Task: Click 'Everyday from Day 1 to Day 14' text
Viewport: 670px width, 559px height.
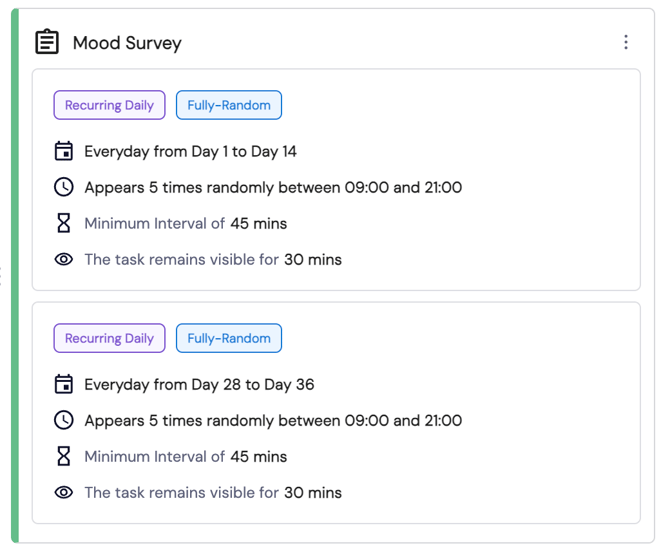Action: tap(190, 152)
